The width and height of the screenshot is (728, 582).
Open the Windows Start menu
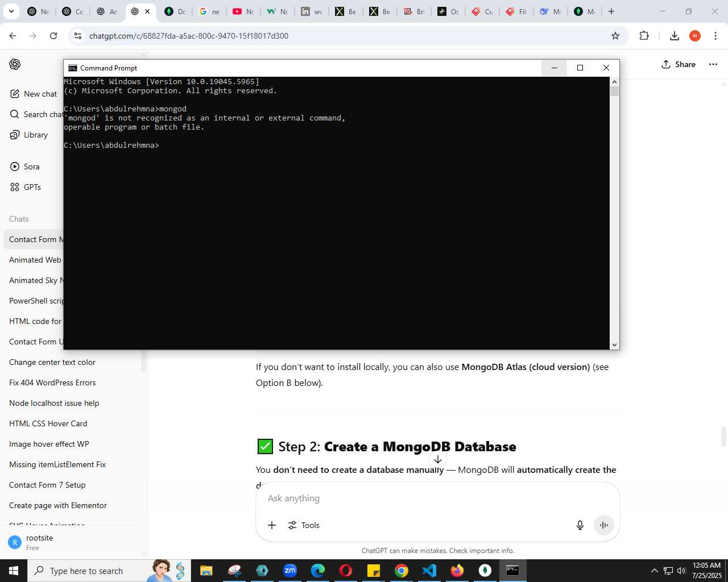click(x=14, y=571)
